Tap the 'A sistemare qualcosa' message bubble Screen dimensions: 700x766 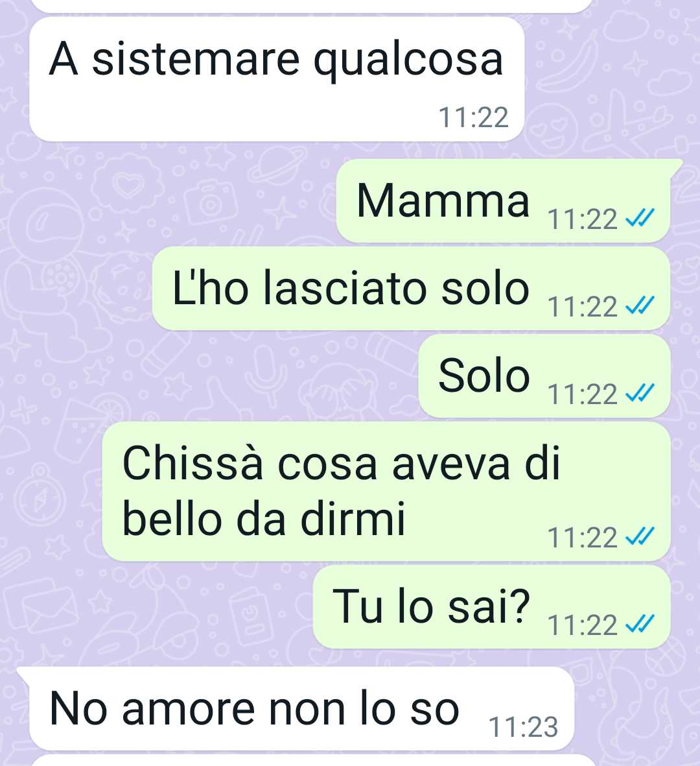tap(277, 80)
